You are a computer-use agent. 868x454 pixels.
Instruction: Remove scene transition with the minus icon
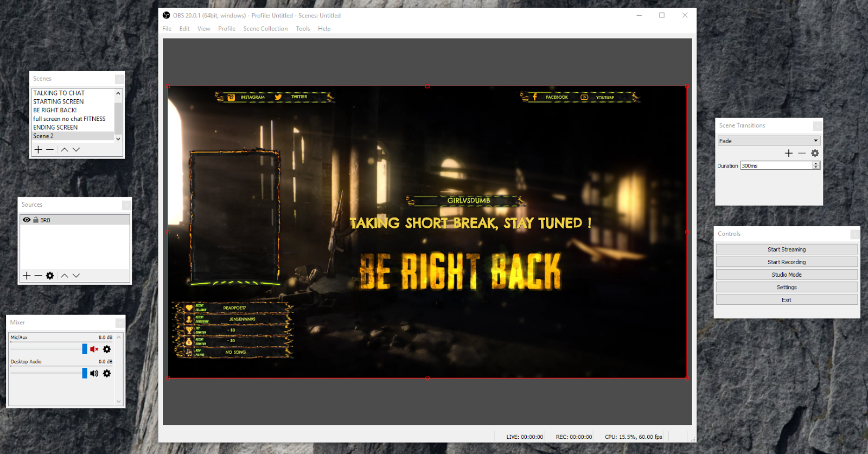click(x=802, y=154)
